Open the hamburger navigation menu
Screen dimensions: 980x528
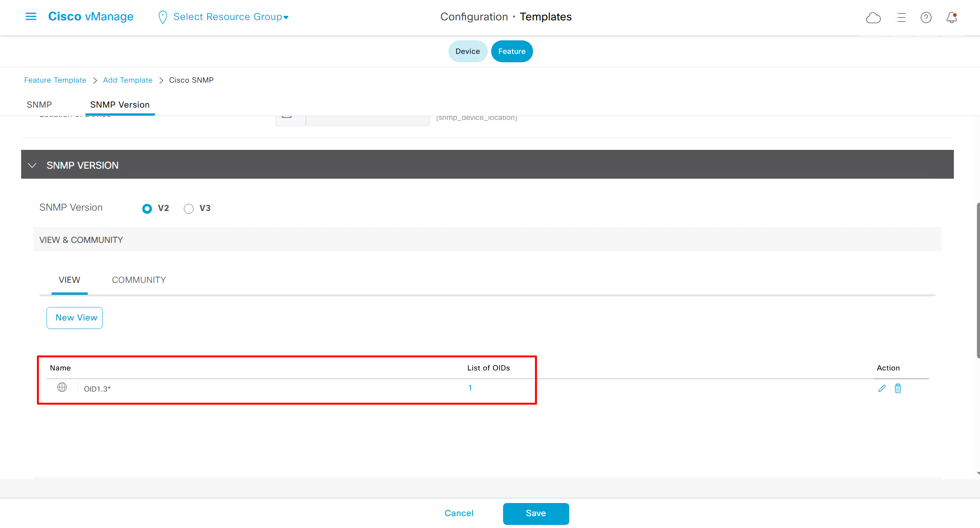point(31,17)
